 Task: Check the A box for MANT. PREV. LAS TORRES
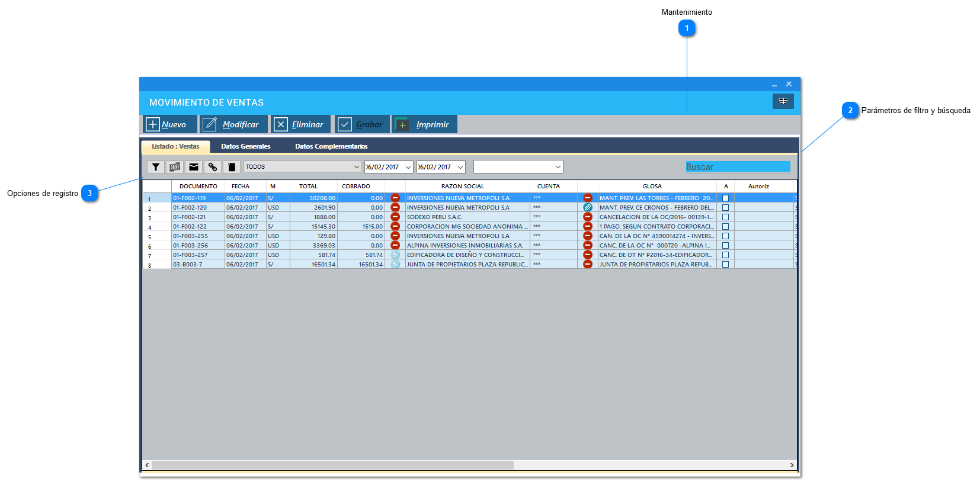coord(725,198)
